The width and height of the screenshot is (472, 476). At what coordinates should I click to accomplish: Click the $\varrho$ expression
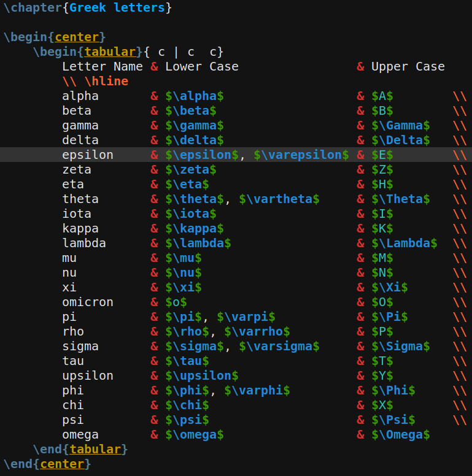[x=257, y=331]
